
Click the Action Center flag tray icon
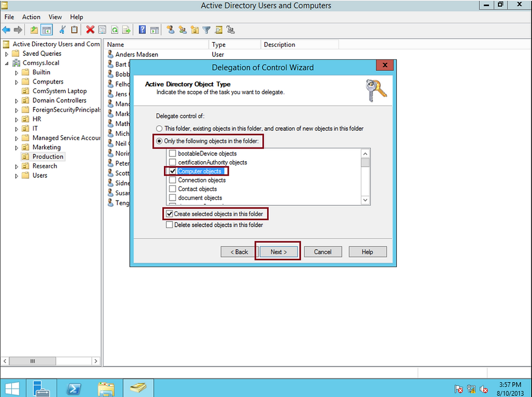pyautogui.click(x=459, y=389)
